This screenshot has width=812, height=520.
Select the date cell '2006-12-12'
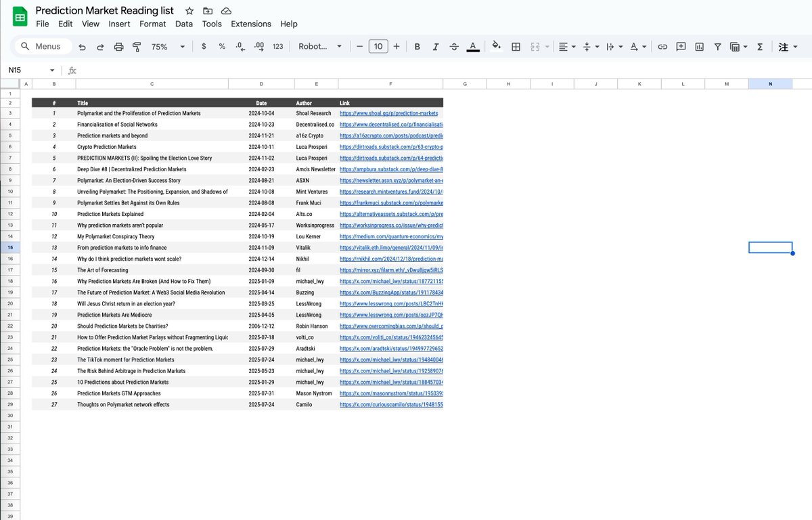261,326
